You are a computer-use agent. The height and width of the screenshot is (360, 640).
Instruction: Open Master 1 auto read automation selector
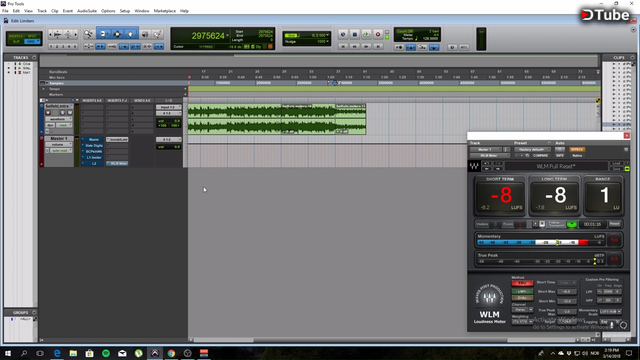(60, 151)
